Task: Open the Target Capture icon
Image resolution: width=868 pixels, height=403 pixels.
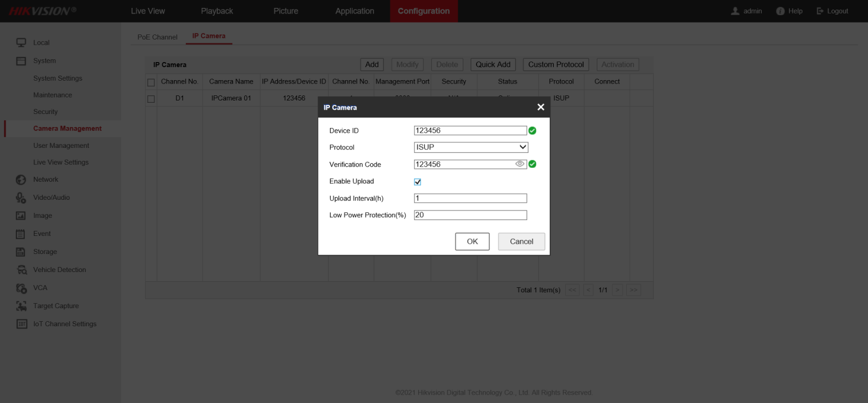Action: point(21,306)
